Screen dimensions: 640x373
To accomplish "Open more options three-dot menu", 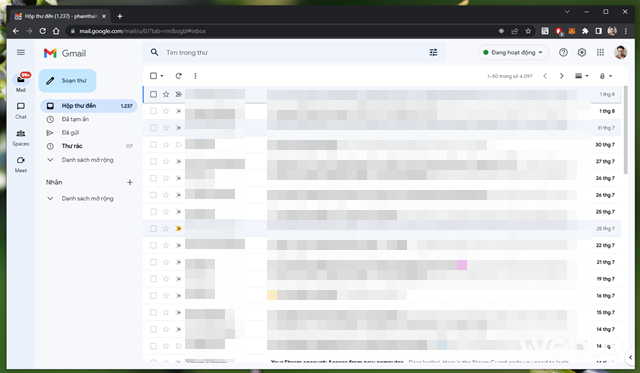I will [196, 76].
